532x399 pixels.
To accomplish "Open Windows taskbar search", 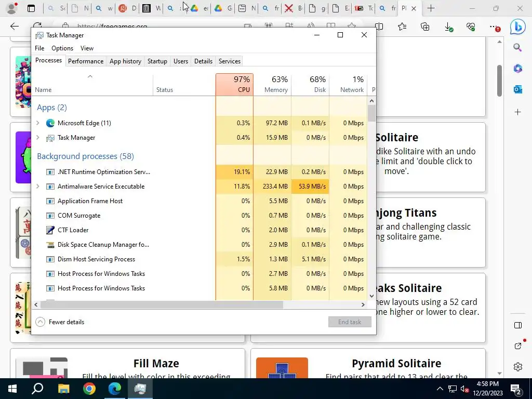I will (37, 389).
